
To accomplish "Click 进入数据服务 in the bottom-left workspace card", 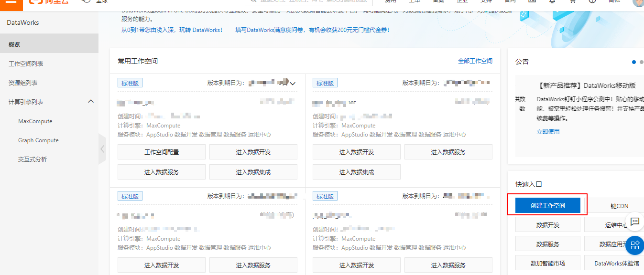I will [253, 265].
